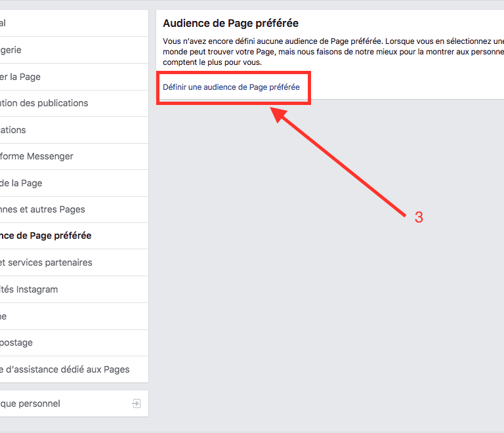Image resolution: width=504 pixels, height=433 pixels.
Task: Open the 'Historique personnel' activity log
Action: pyautogui.click(x=31, y=403)
